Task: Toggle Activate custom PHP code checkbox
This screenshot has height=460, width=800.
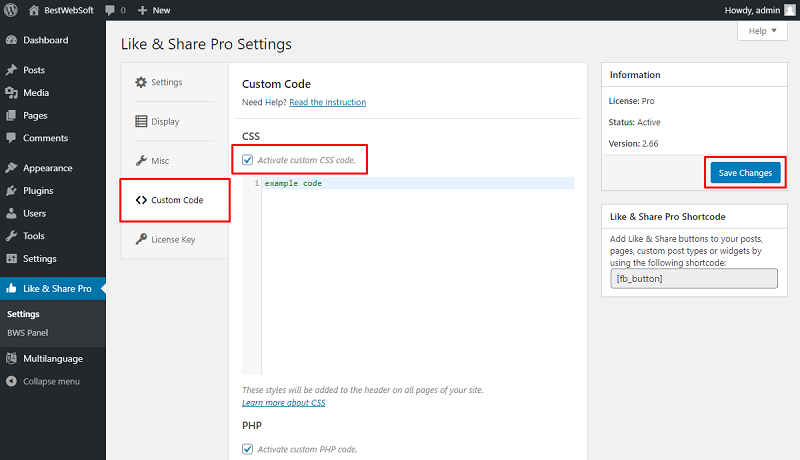Action: [247, 449]
